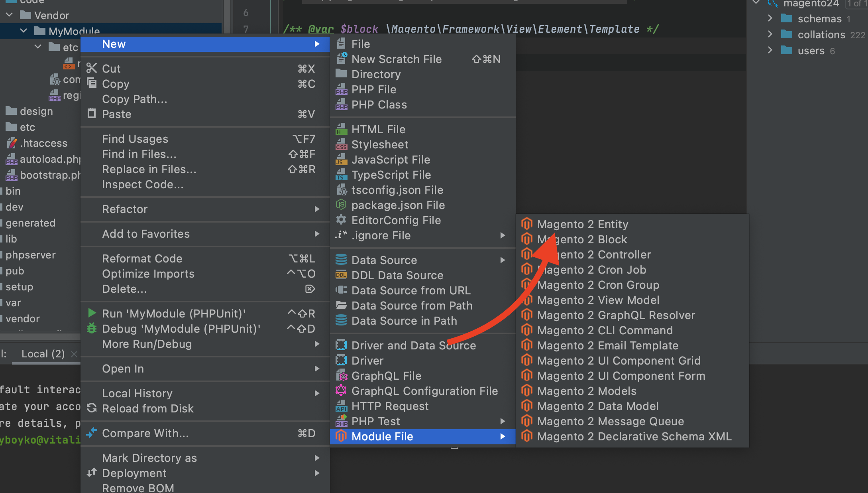The height and width of the screenshot is (493, 868).
Task: Collapse the MyModule folder in tree
Action: pos(24,31)
